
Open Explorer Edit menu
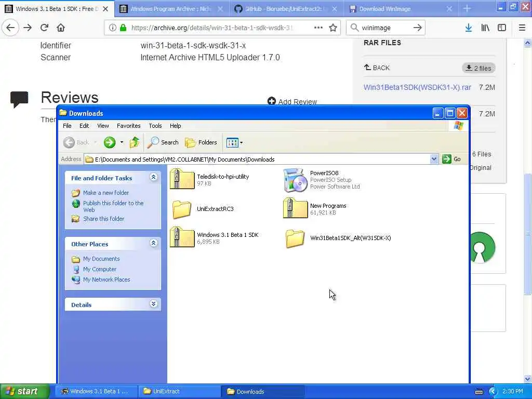tap(84, 126)
